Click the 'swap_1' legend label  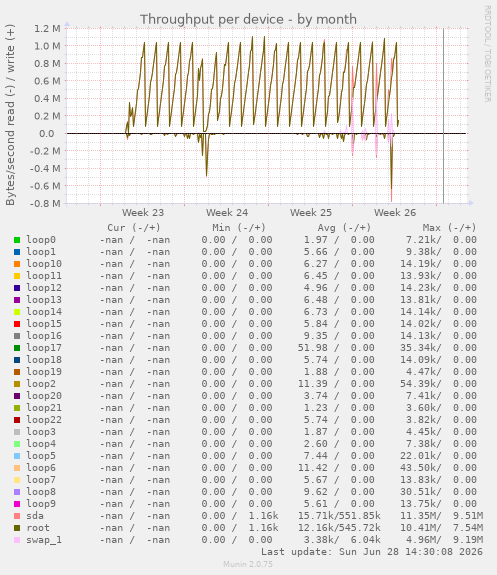pyautogui.click(x=44, y=540)
